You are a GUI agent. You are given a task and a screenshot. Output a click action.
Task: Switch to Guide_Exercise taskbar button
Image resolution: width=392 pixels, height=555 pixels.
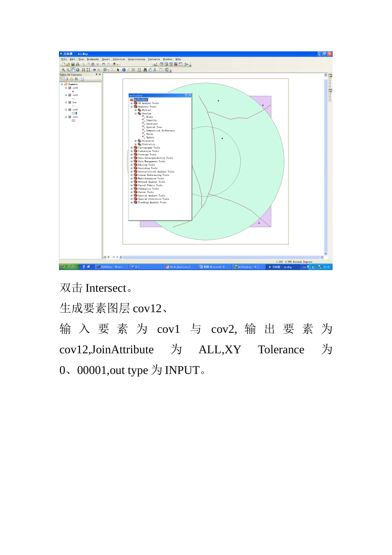[180, 267]
